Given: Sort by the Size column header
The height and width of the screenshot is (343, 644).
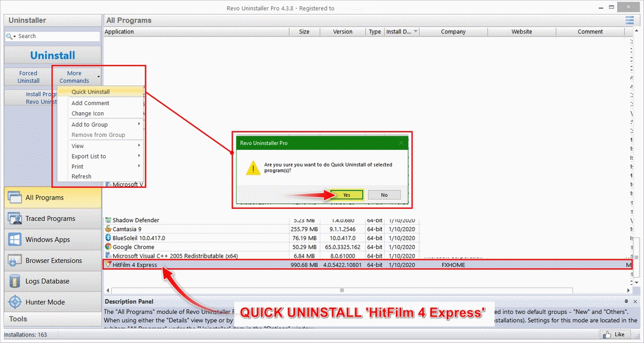Looking at the screenshot, I should click(x=304, y=32).
